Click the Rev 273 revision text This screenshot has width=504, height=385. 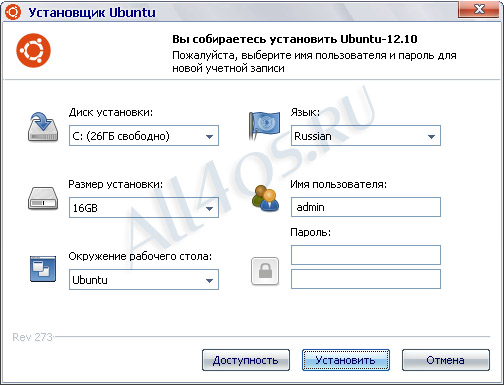point(33,337)
